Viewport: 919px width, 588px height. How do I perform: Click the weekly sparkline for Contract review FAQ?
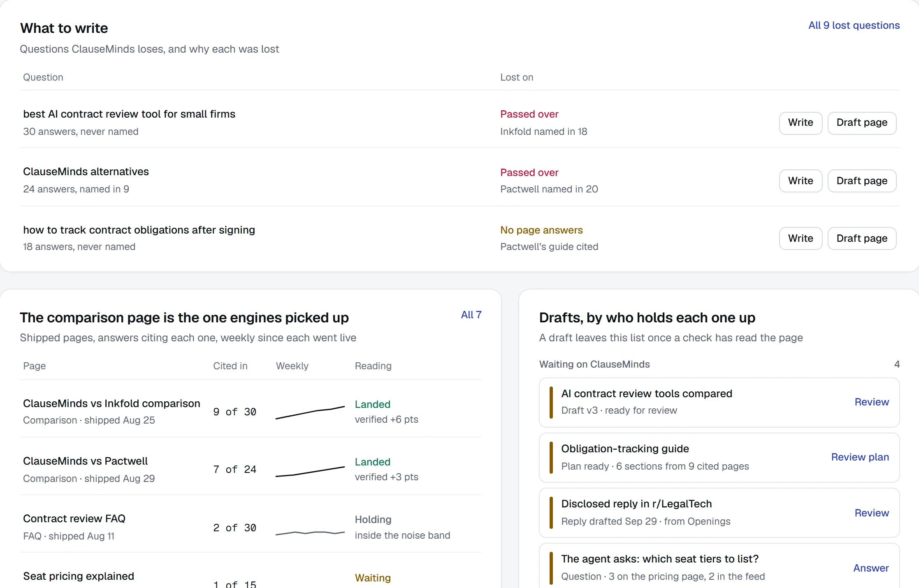click(310, 533)
